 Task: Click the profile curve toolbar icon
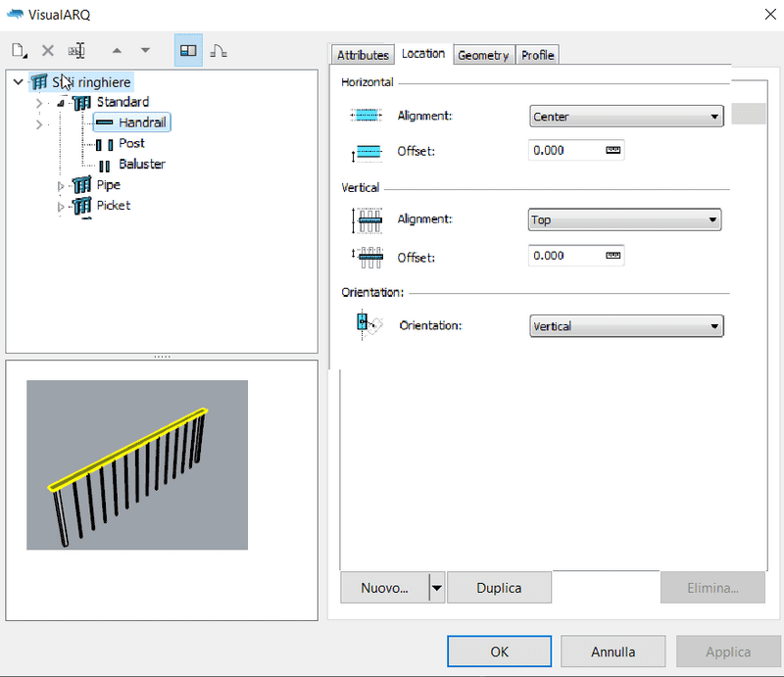click(219, 51)
